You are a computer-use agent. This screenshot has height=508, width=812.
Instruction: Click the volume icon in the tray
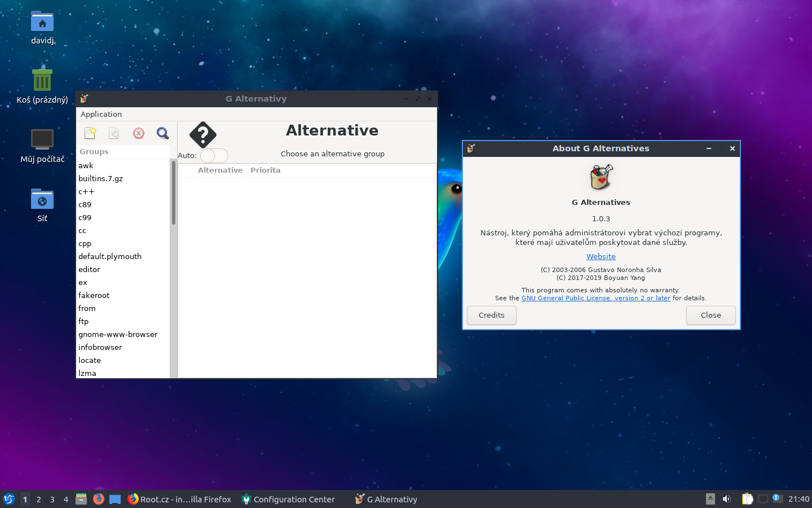pos(726,499)
